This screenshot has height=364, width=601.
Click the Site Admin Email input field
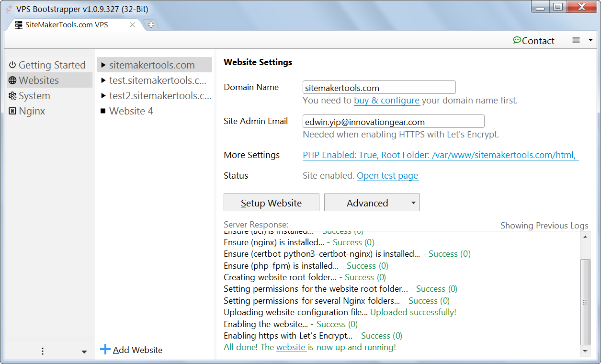(393, 121)
